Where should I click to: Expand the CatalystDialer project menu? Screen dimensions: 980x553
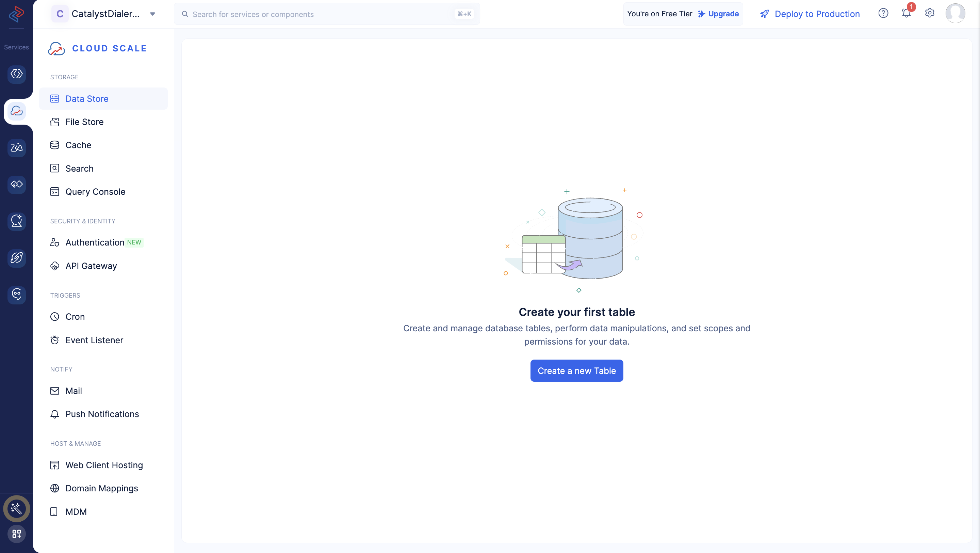153,14
